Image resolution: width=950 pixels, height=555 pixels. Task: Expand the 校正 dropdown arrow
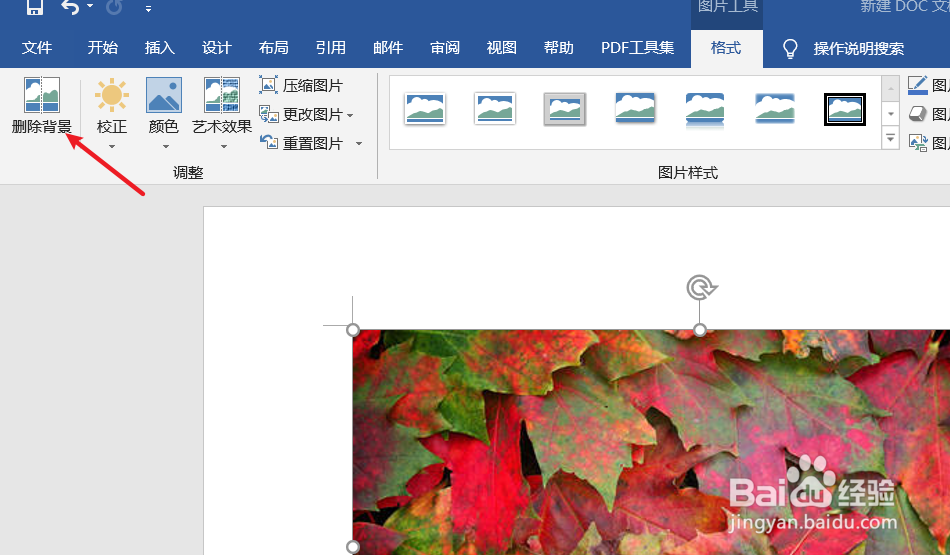point(112,147)
